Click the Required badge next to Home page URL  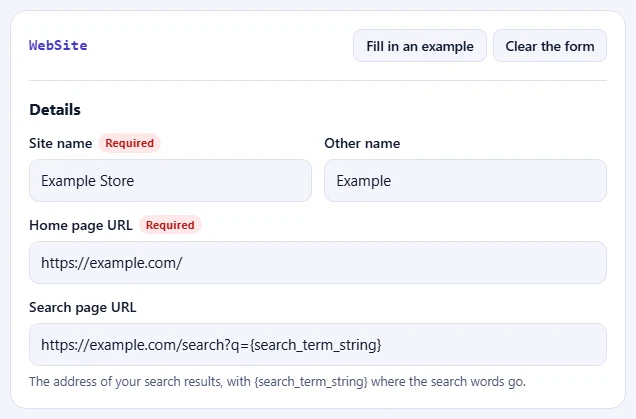click(170, 225)
